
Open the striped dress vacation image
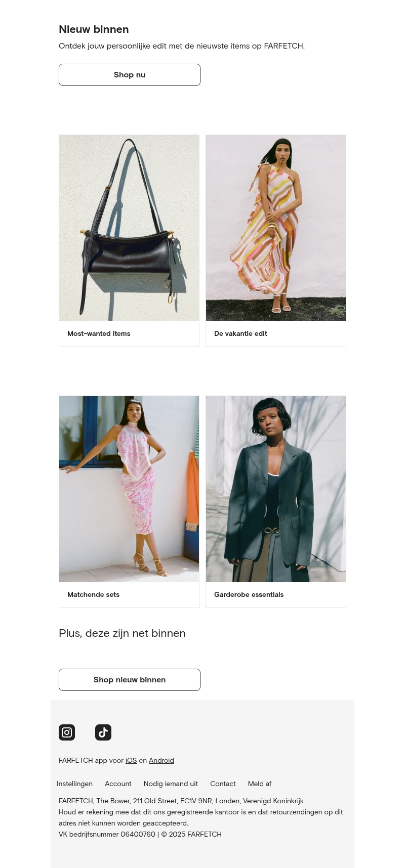pos(276,228)
